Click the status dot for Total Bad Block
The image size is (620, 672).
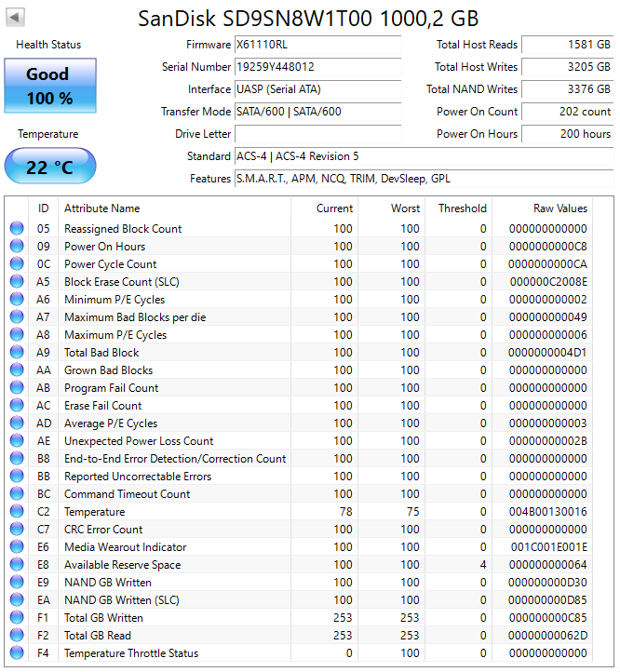(17, 352)
